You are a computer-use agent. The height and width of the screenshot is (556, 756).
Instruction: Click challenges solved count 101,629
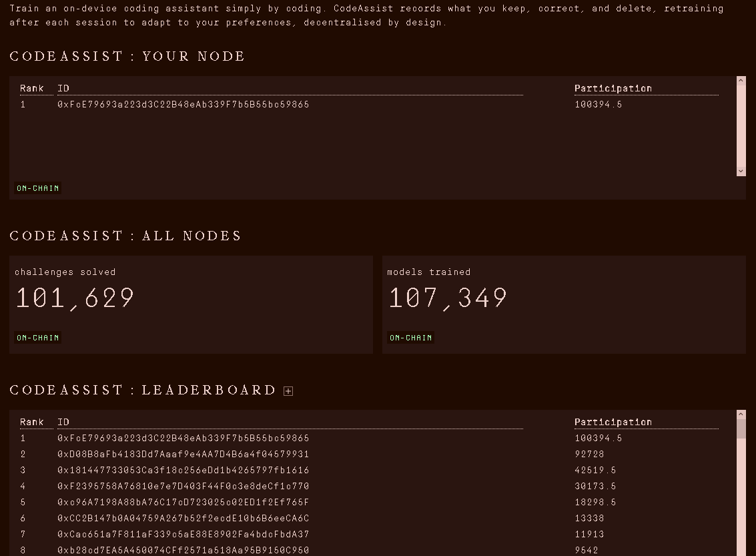(x=75, y=298)
